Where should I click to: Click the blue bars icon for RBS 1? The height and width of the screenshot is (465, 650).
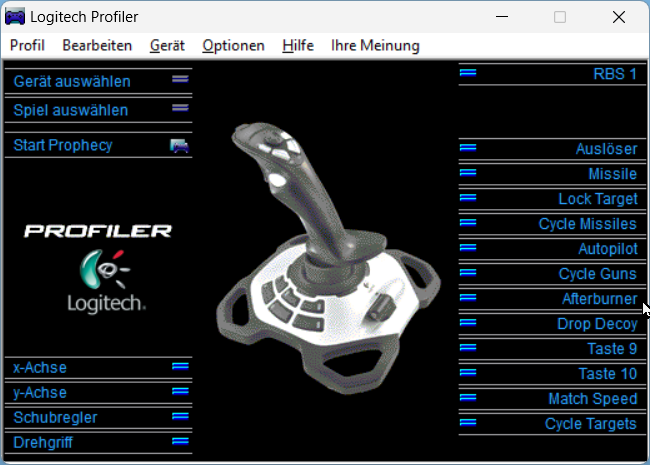click(x=468, y=73)
